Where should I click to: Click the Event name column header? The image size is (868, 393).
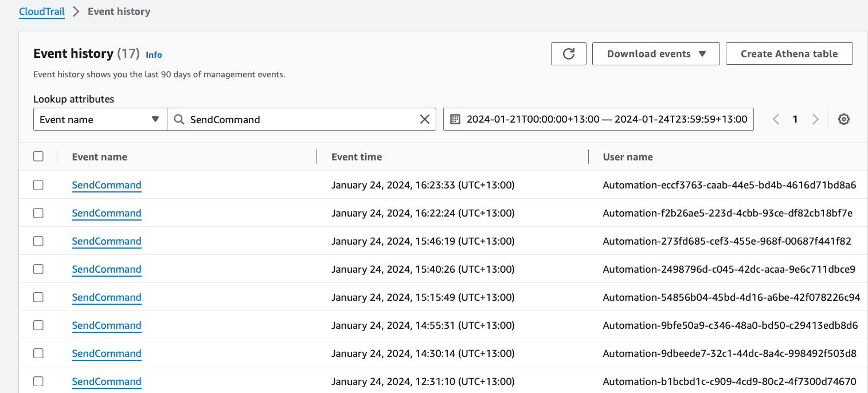coord(100,157)
